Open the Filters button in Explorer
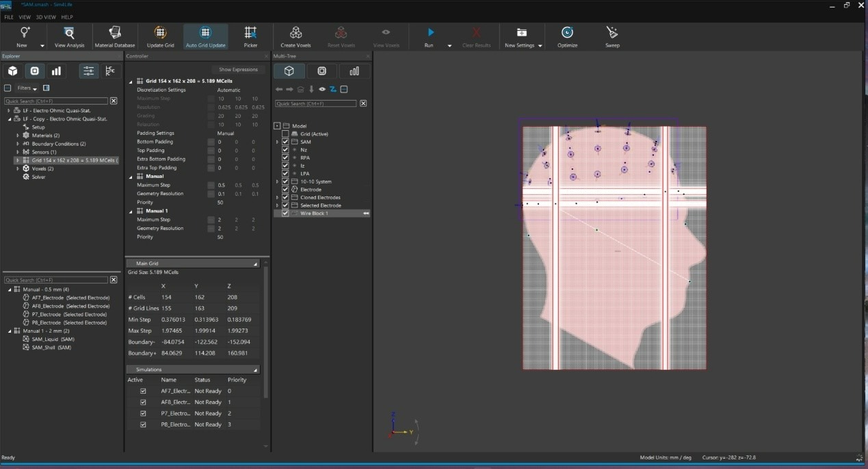The width and height of the screenshot is (868, 469). [x=27, y=88]
